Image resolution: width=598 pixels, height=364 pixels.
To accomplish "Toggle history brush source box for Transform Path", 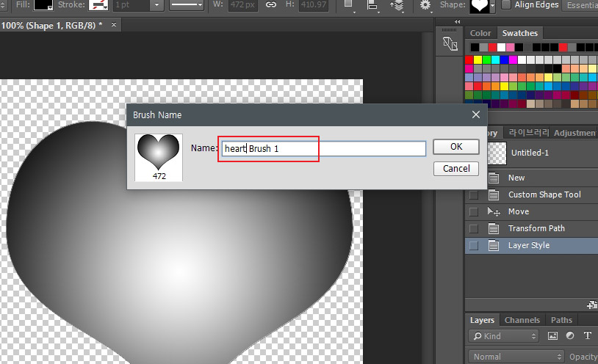I will pos(474,228).
